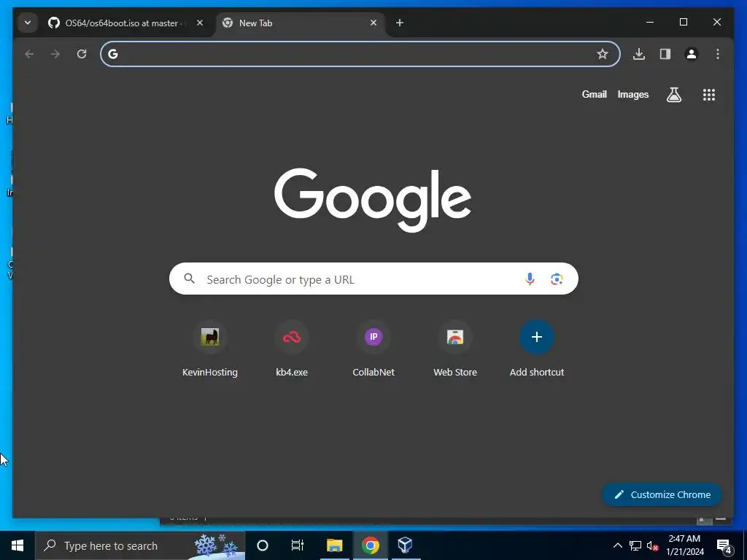Go back using the back arrow
The image size is (747, 560).
pyautogui.click(x=29, y=54)
